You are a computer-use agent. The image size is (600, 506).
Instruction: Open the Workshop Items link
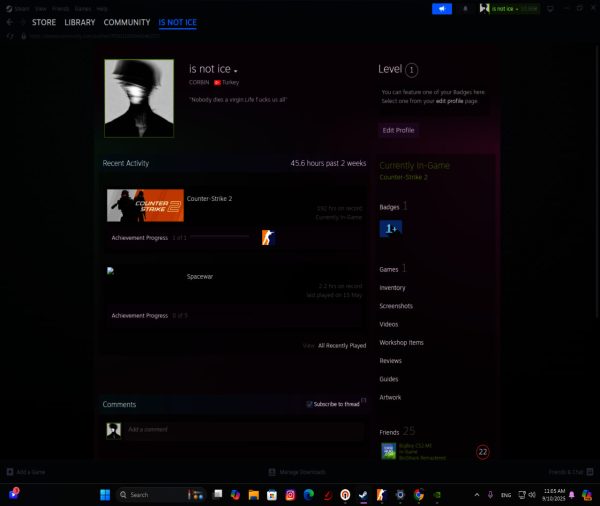(x=401, y=342)
